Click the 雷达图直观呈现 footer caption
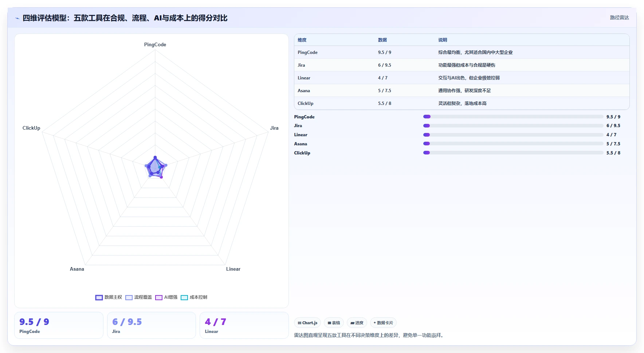The width and height of the screenshot is (644, 353). [369, 336]
